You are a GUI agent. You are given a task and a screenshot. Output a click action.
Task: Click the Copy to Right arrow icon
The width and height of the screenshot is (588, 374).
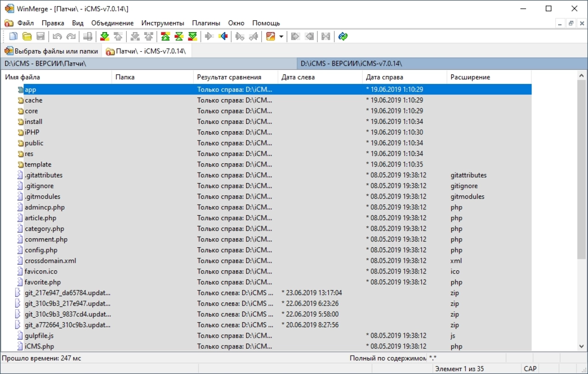(x=209, y=36)
